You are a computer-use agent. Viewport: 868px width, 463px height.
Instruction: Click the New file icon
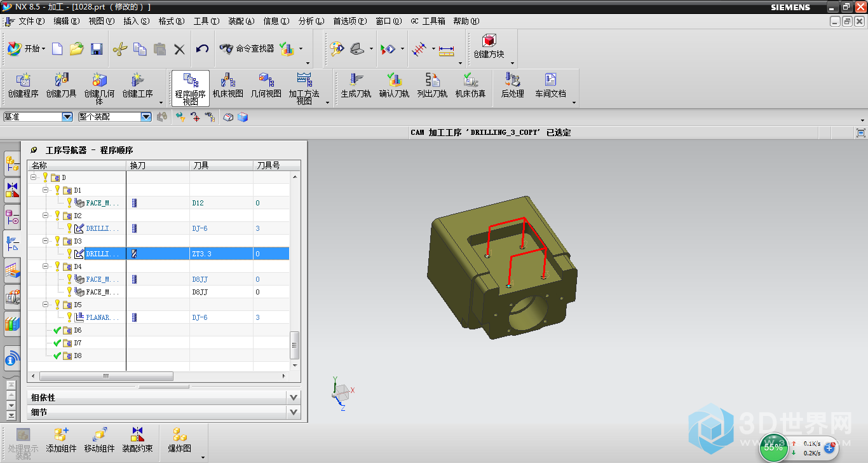(57, 49)
